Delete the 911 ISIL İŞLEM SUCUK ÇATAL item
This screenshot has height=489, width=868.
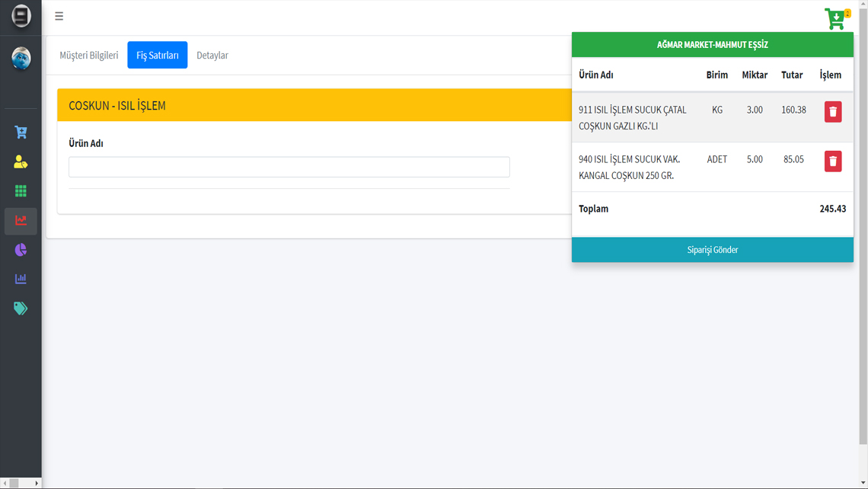(832, 112)
